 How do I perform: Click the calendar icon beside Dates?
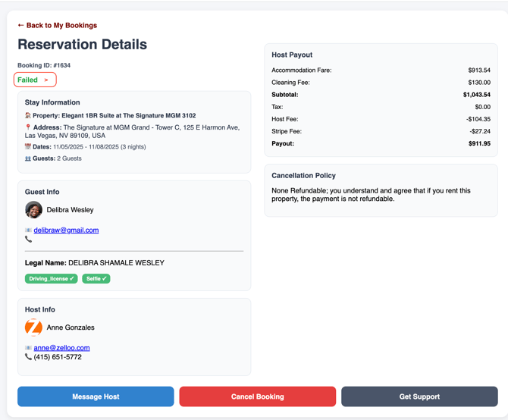coord(28,147)
